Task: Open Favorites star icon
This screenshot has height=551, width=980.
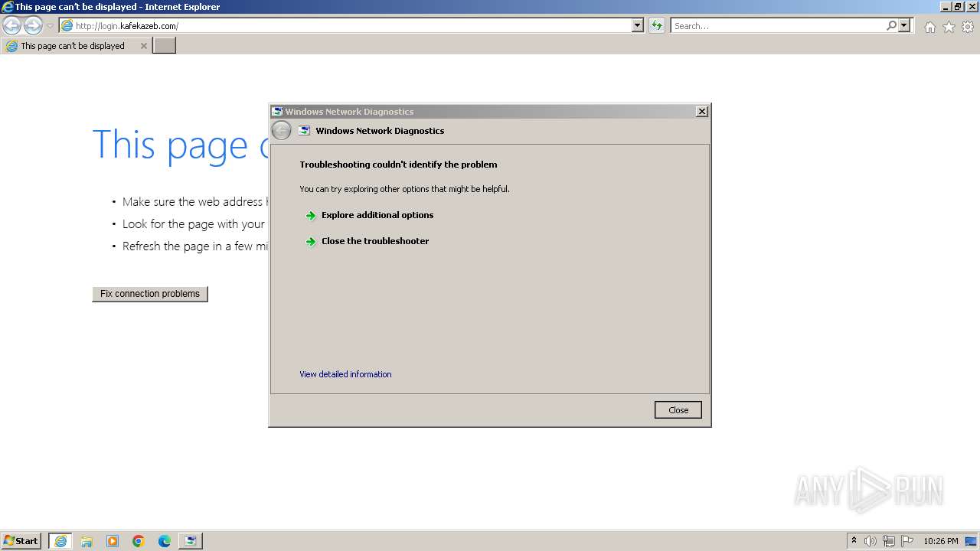Action: tap(949, 27)
